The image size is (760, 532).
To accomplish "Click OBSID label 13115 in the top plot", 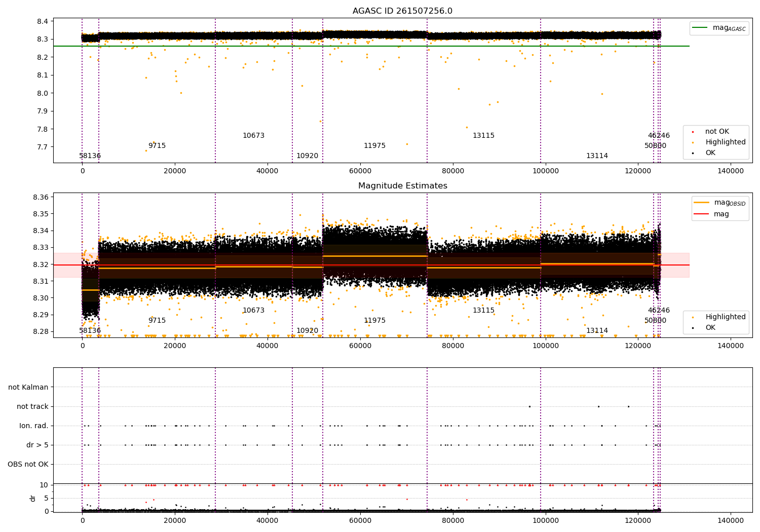I will [x=483, y=136].
